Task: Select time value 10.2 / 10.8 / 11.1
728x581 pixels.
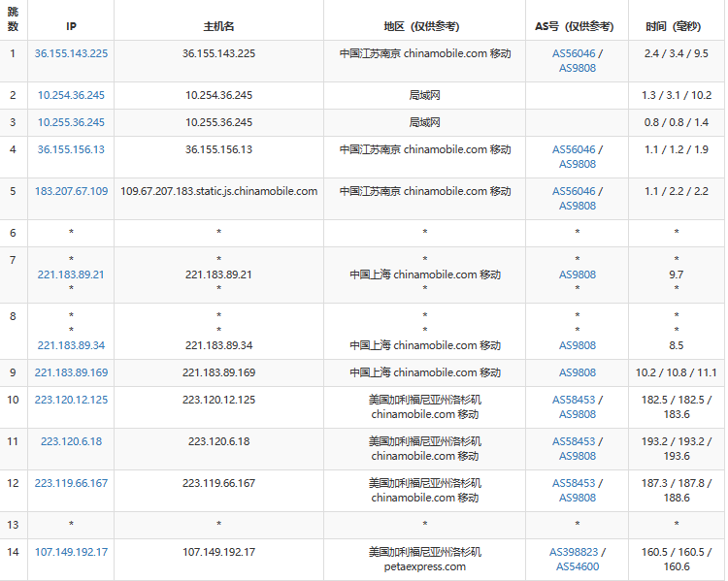Action: click(677, 372)
